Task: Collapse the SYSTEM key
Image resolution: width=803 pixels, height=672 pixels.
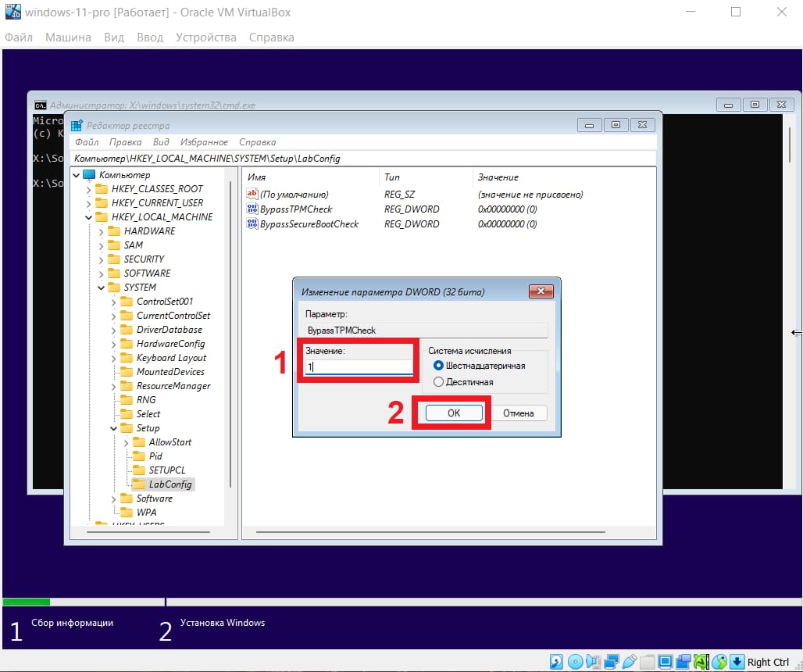Action: tap(101, 288)
